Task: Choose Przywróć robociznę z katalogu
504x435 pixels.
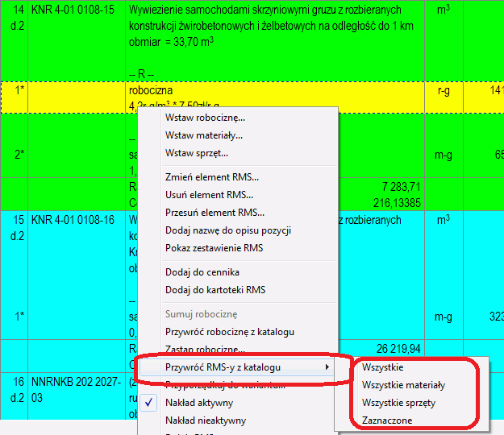Action: [x=229, y=332]
